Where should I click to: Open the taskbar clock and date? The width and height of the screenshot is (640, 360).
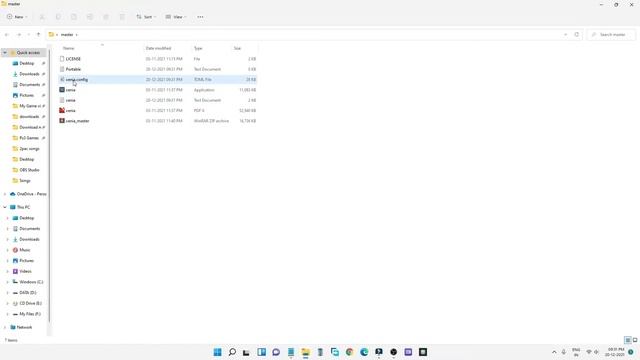[615, 352]
